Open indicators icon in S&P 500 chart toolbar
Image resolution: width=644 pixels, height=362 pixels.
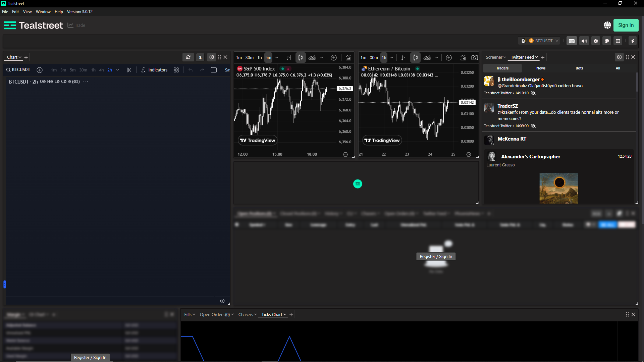(x=348, y=58)
